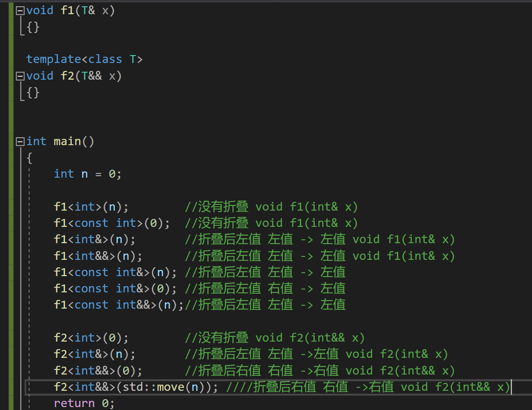Click the comment after f1<int>(n)
Image resolution: width=532 pixels, height=410 pixels.
point(271,207)
